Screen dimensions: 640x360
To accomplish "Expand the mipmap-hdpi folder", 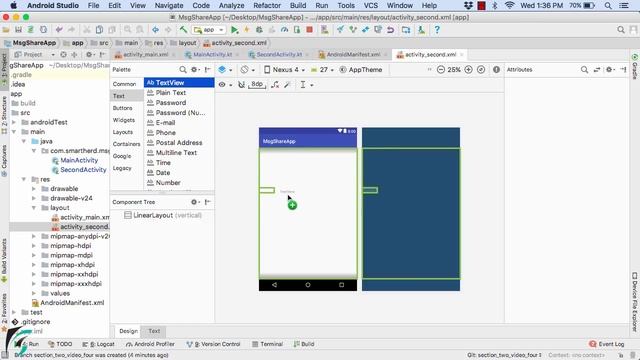I will pos(34,246).
